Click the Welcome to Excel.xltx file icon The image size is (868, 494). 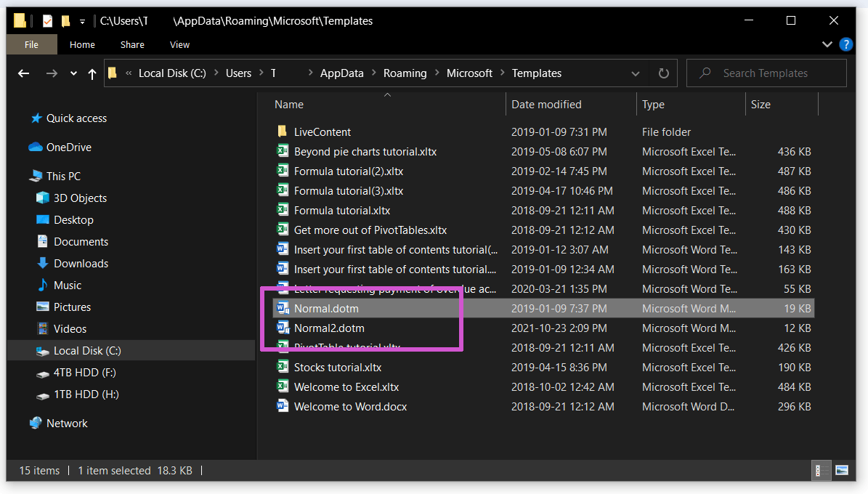(283, 386)
